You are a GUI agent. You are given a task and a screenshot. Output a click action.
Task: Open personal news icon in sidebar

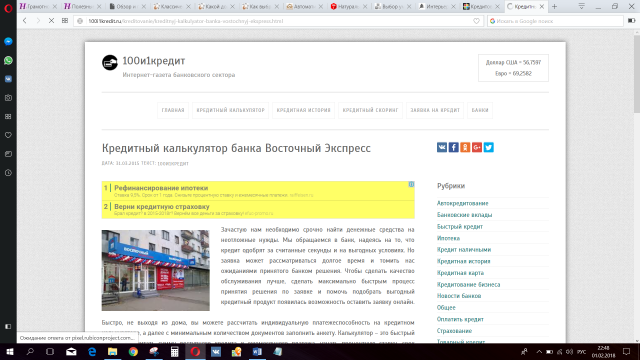[8, 154]
